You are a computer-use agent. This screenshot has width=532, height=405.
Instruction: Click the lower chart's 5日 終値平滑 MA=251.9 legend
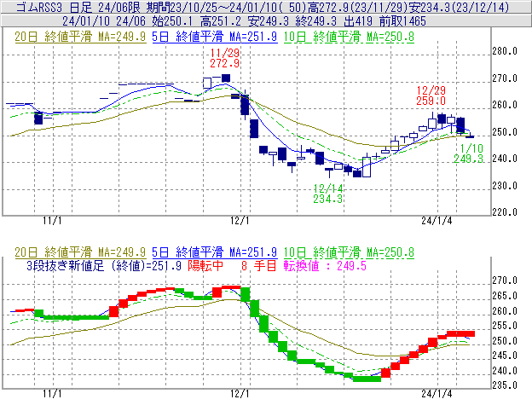215,252
